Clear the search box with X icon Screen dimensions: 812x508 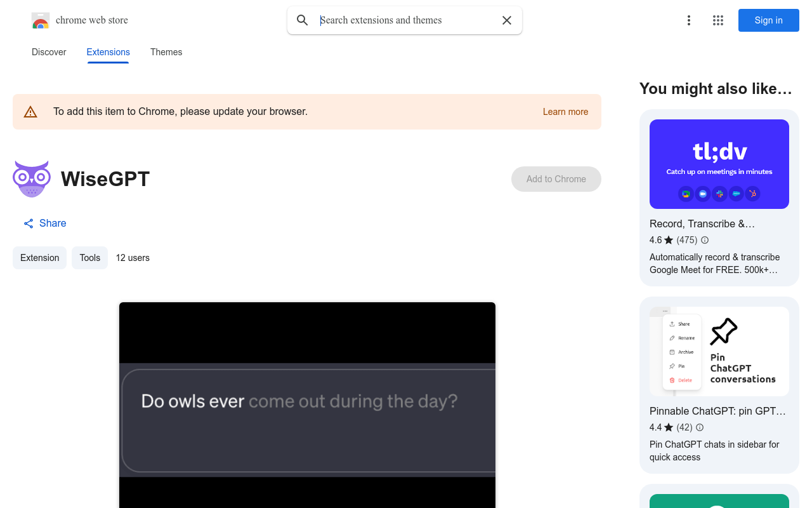click(x=507, y=20)
